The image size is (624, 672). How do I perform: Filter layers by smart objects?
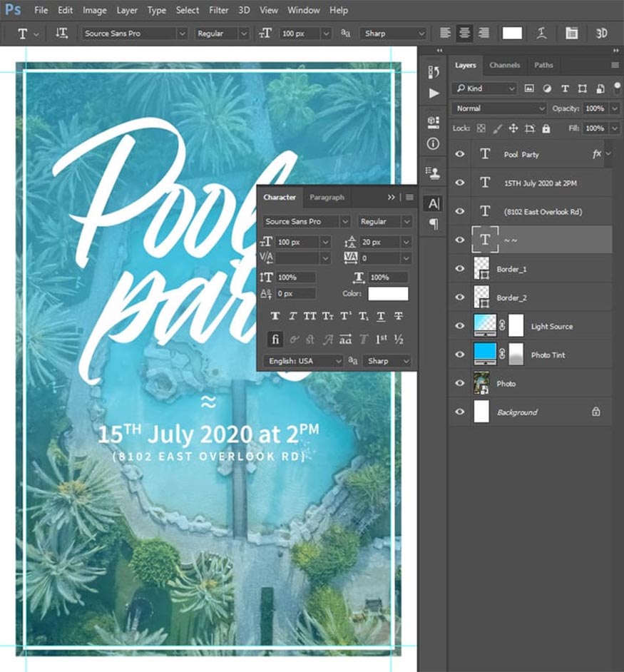600,88
